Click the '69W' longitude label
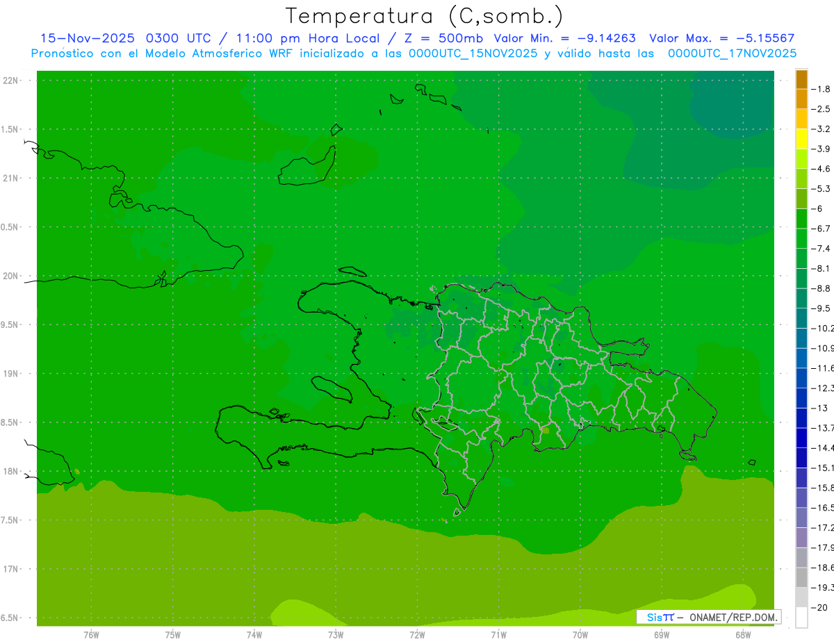This screenshot has width=834, height=644. (x=662, y=635)
